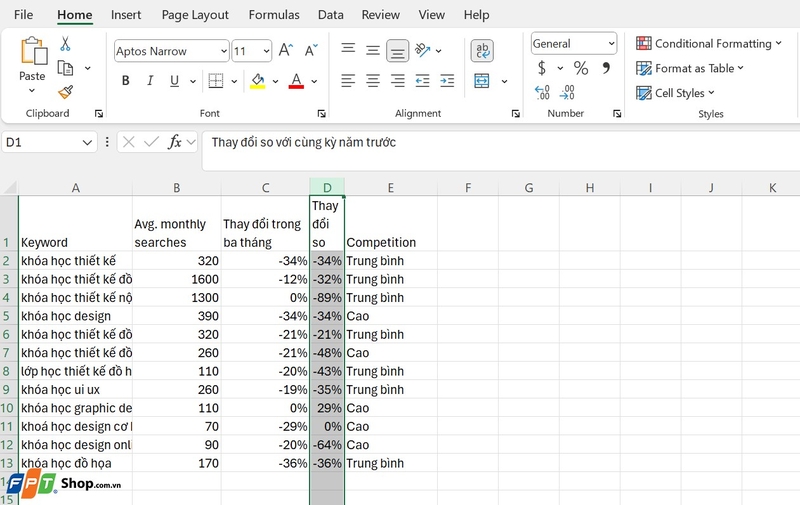Open Font settings dialog launcher
800x505 pixels.
click(321, 114)
